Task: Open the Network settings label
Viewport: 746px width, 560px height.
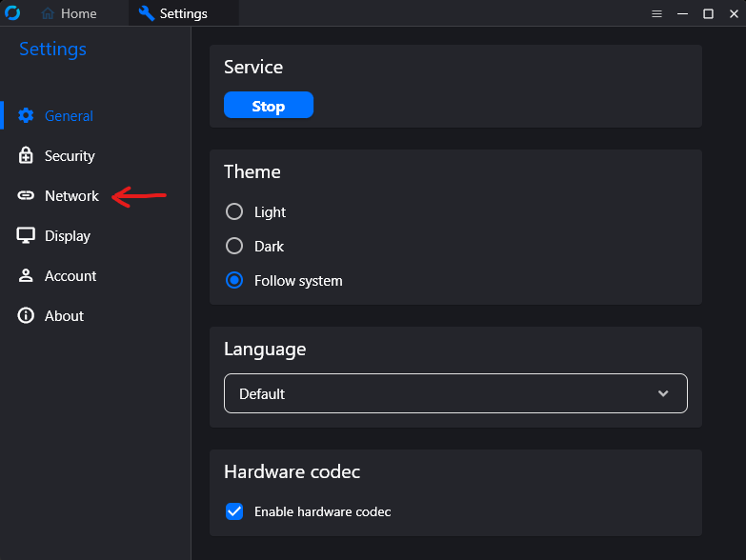Action: (x=71, y=195)
